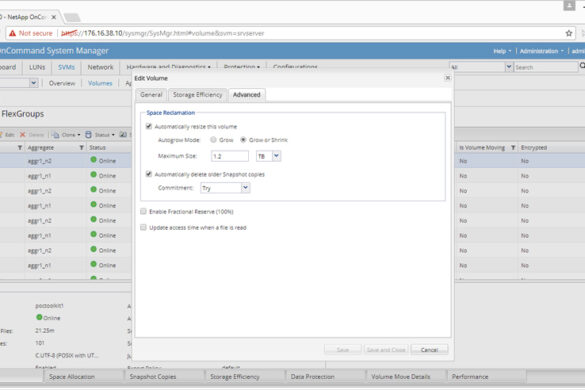Enable Fractional Reserve (100%) checkbox
Viewport: 585px width, 390px height.
[143, 211]
